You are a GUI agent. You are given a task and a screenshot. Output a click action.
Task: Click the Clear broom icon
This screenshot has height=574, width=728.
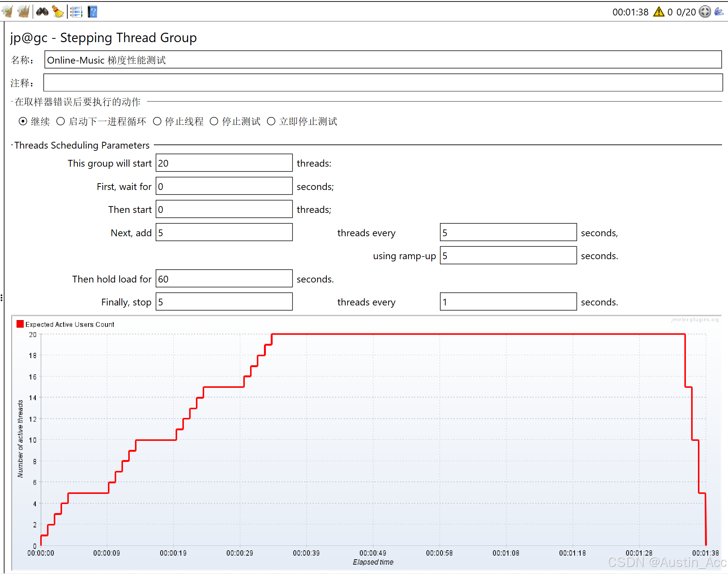coord(8,12)
